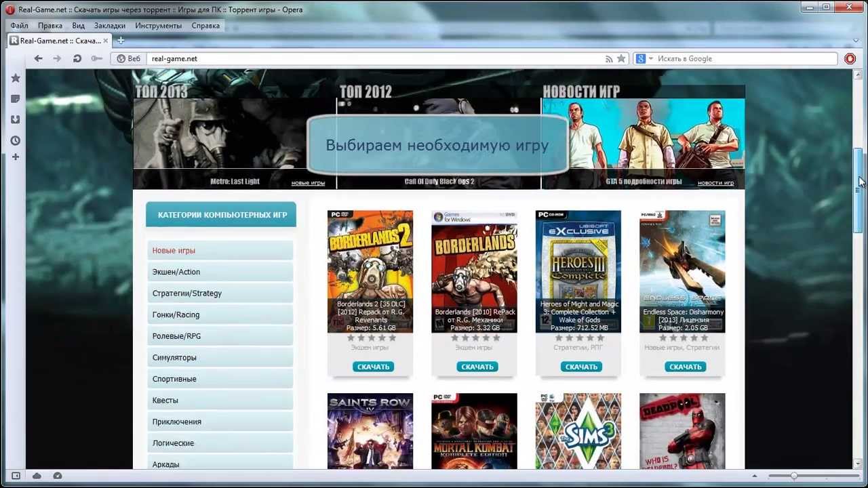
Task: Open The Sims 3 cover thumbnail
Action: 578,431
